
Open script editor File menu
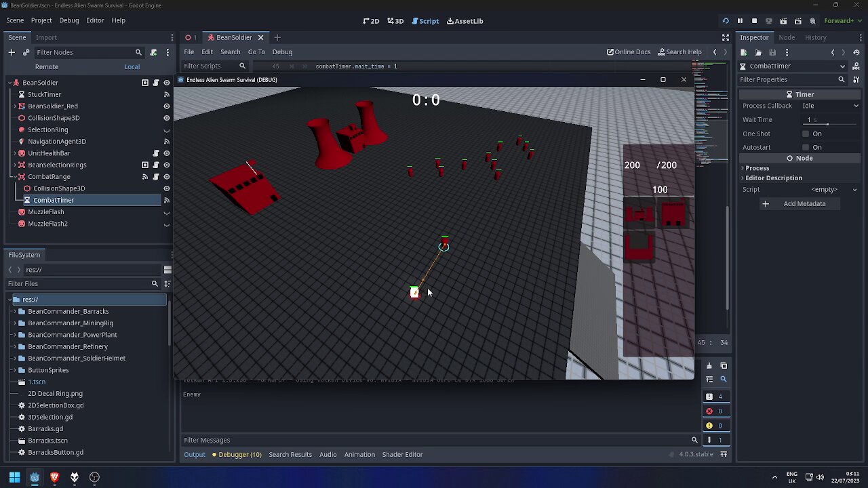189,52
